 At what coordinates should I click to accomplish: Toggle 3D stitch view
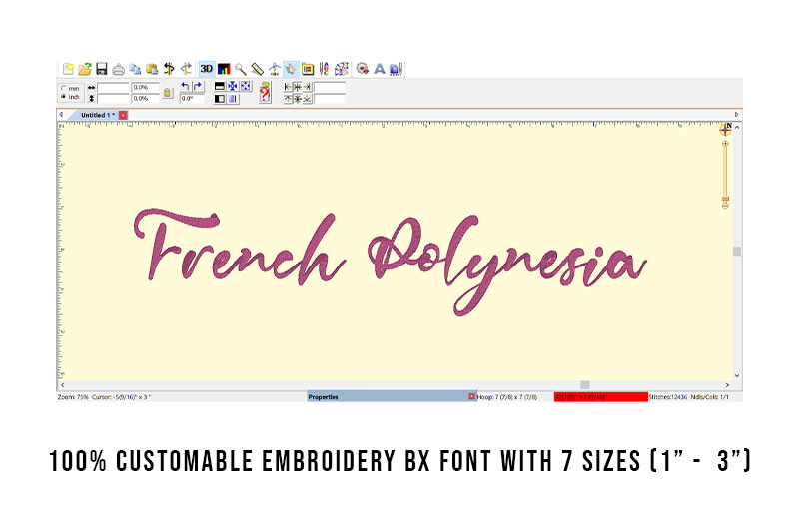tap(207, 69)
